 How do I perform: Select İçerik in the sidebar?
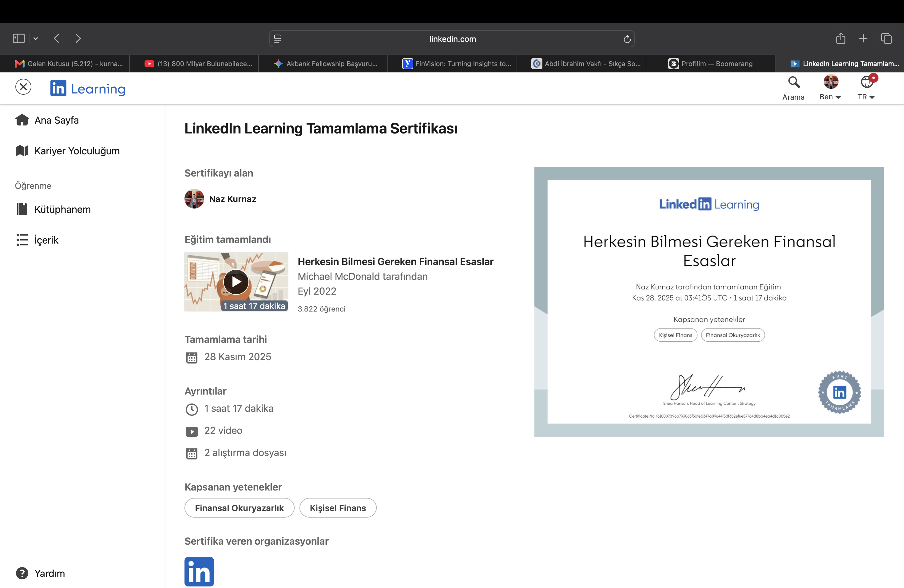37,240
